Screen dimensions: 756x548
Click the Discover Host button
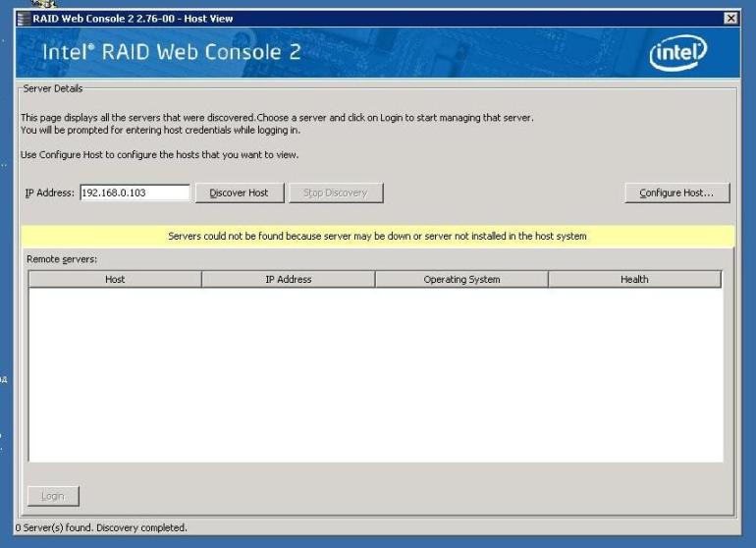[240, 192]
